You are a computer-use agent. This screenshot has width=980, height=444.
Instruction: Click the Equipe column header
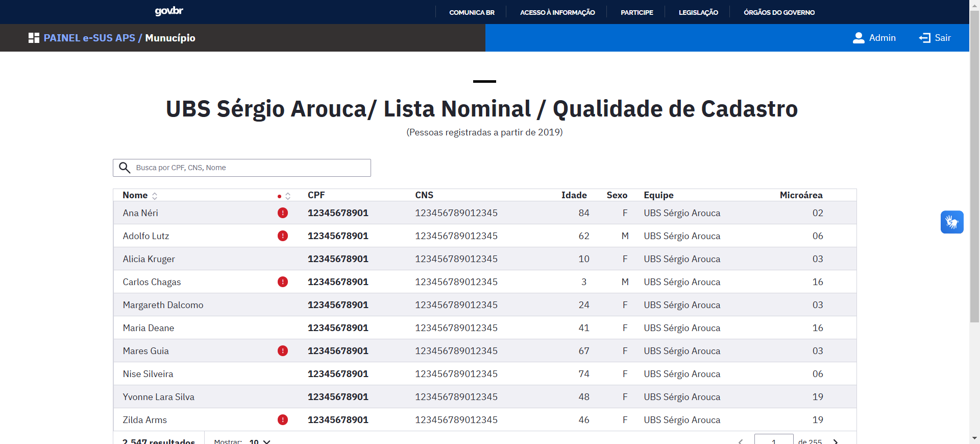tap(658, 195)
